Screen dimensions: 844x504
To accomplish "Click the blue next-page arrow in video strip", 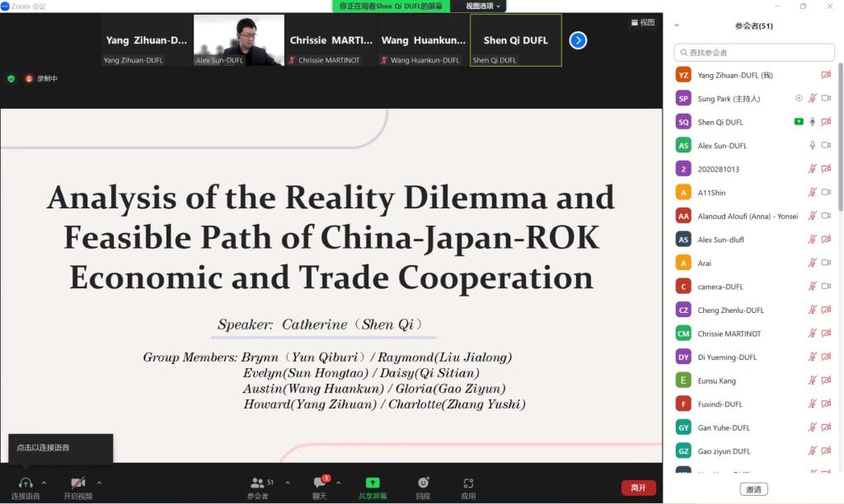I will tap(578, 40).
